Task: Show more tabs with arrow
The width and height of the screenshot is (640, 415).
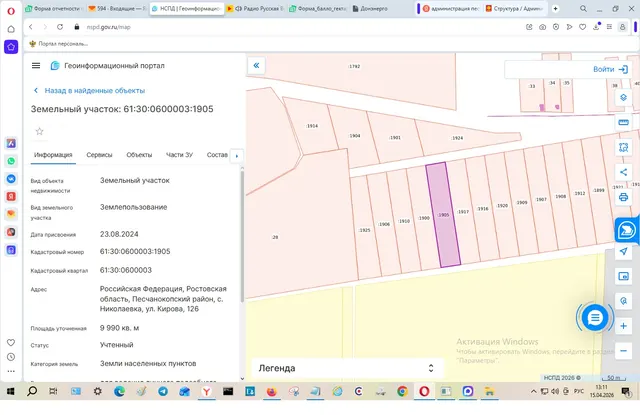Action: (x=237, y=155)
